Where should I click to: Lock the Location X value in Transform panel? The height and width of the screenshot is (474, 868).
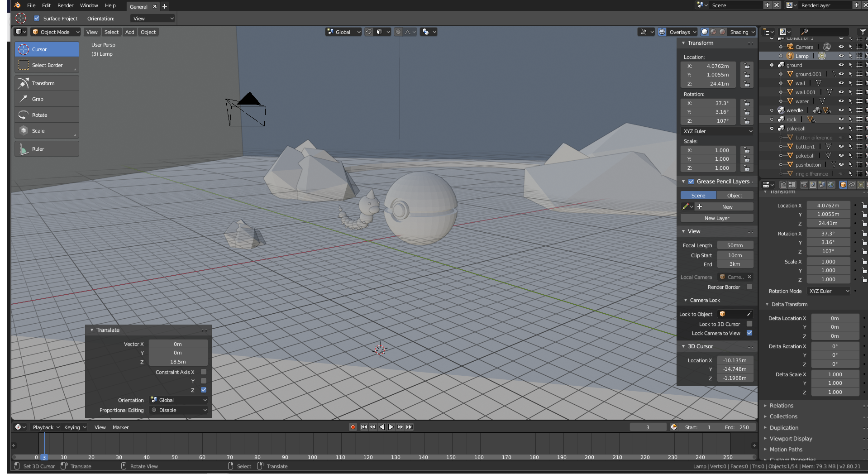click(x=747, y=66)
